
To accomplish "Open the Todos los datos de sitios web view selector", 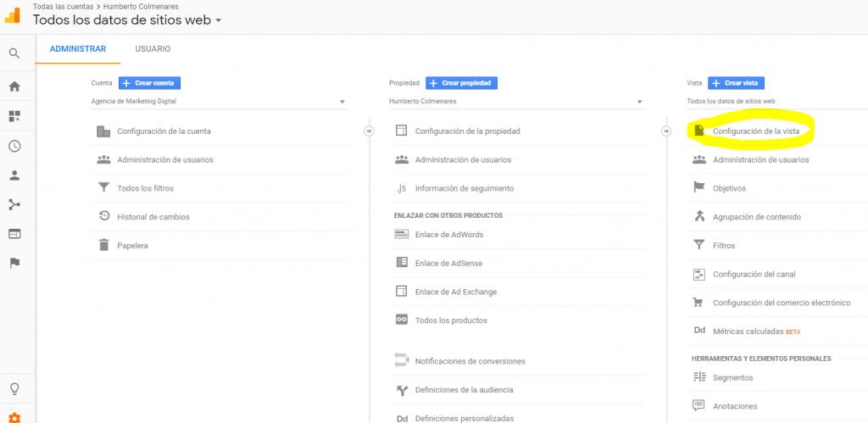I will [x=127, y=20].
